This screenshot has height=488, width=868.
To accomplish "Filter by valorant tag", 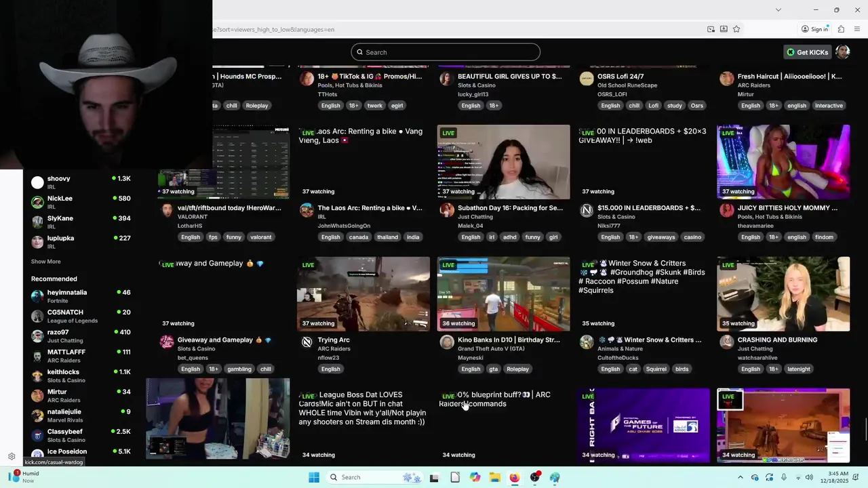I will [x=260, y=237].
